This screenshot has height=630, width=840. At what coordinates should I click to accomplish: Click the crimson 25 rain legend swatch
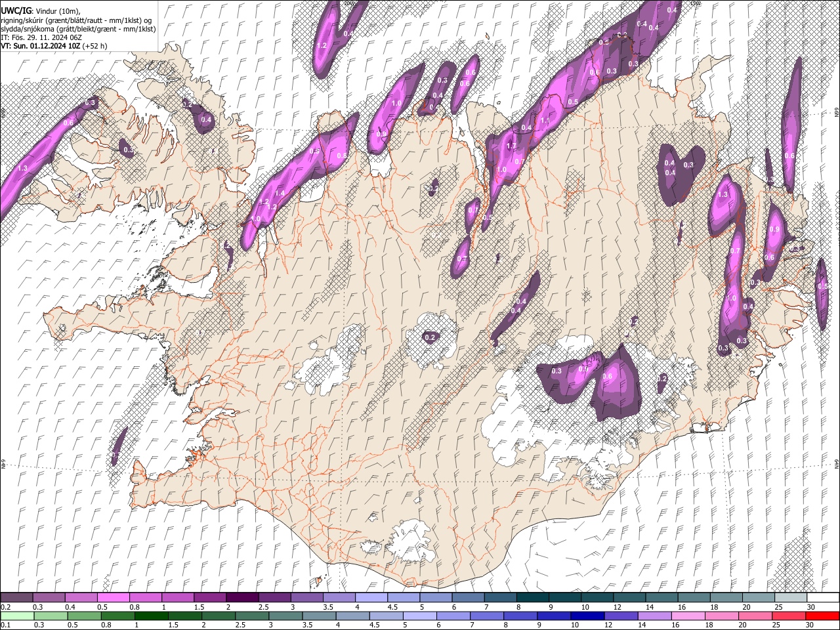point(790,616)
